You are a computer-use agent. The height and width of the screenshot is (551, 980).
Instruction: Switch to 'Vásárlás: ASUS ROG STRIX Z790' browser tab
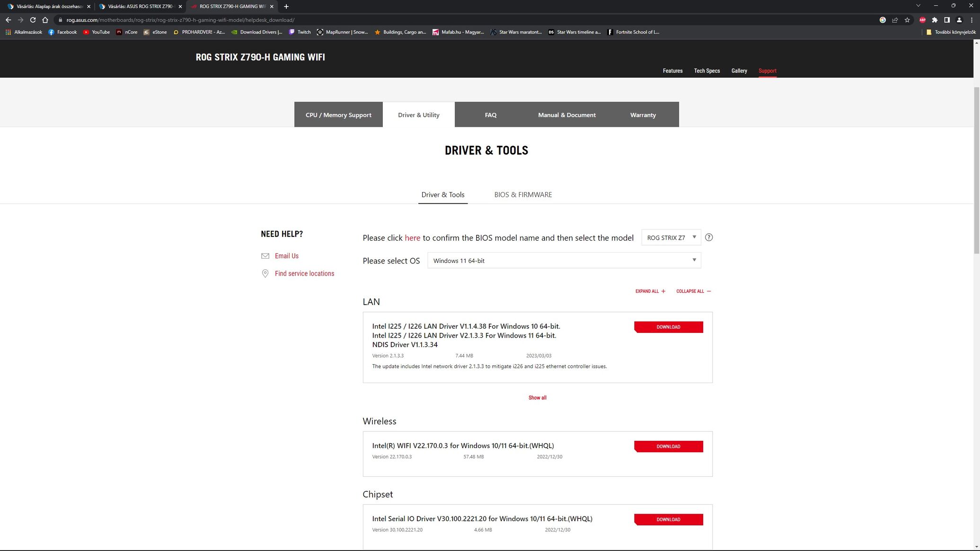139,7
